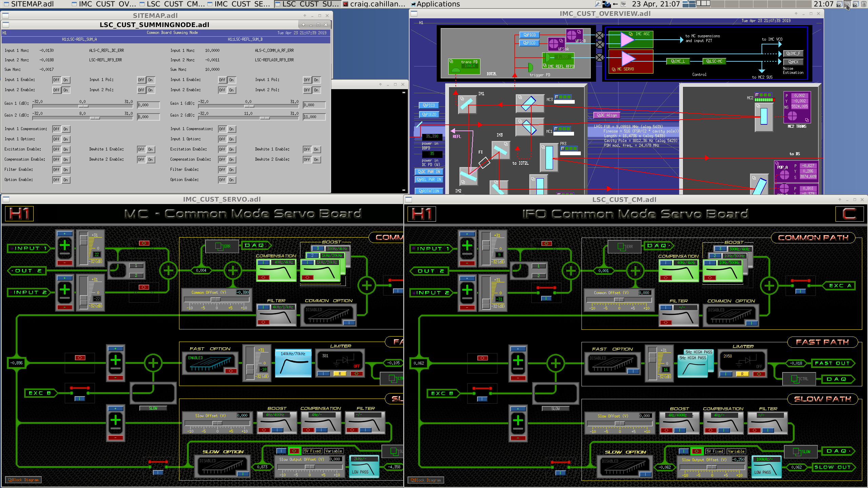Turn Input 2 Enable Off for REFL_SUM_A

click(56, 90)
